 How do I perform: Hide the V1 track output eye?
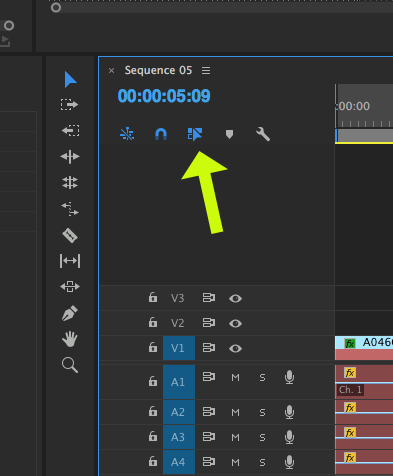235,348
